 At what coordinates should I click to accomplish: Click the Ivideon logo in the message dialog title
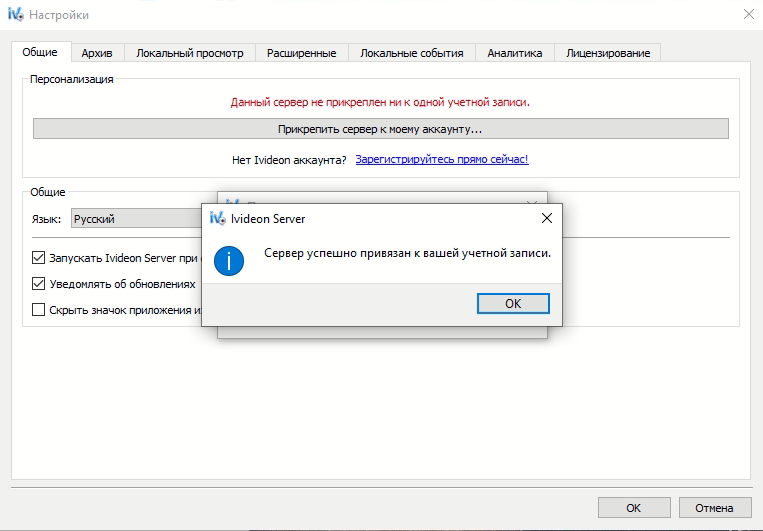pyautogui.click(x=218, y=218)
